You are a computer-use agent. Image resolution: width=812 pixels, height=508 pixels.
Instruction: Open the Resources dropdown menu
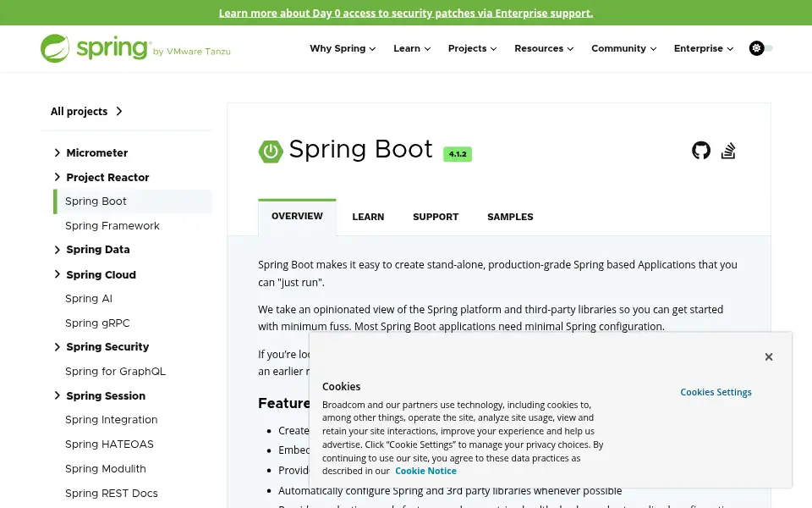coord(544,48)
